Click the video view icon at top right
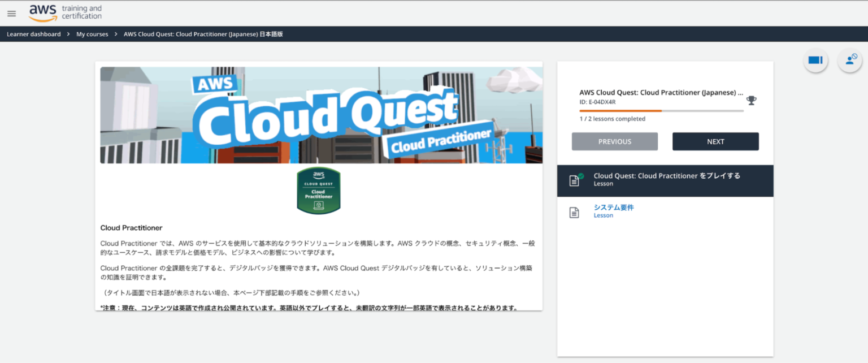 [x=815, y=60]
